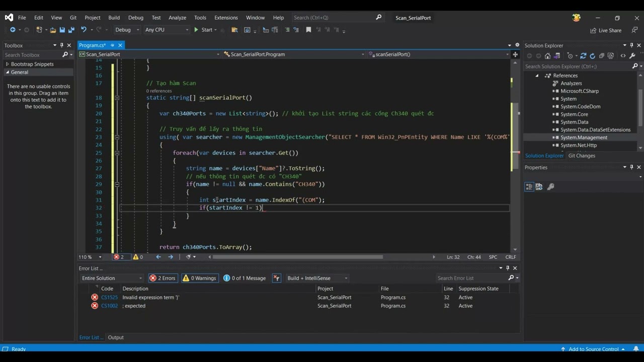Go to previous issue arrow in editor status
This screenshot has width=644, height=362.
[x=158, y=257]
